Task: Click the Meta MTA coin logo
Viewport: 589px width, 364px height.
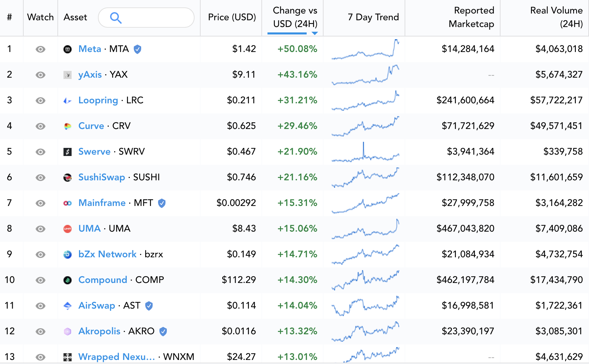Action: click(68, 49)
